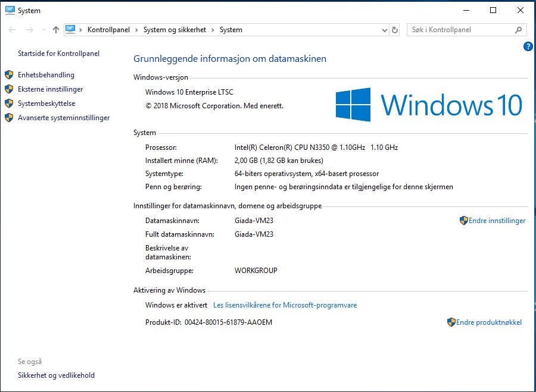Click the 2018 Microsoft Corporation copyright text
This screenshot has width=536, height=392.
(x=214, y=106)
